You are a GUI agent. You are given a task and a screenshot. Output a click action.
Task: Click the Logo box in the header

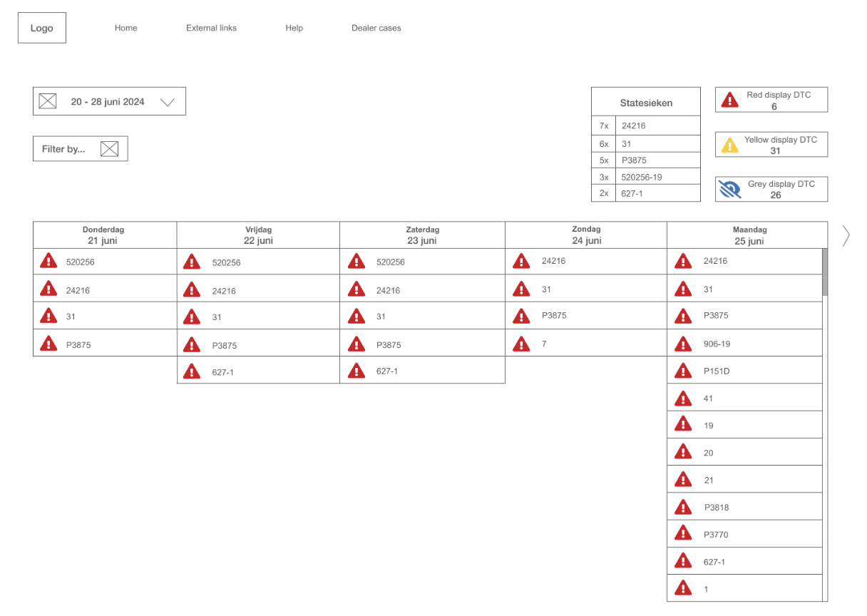point(42,28)
